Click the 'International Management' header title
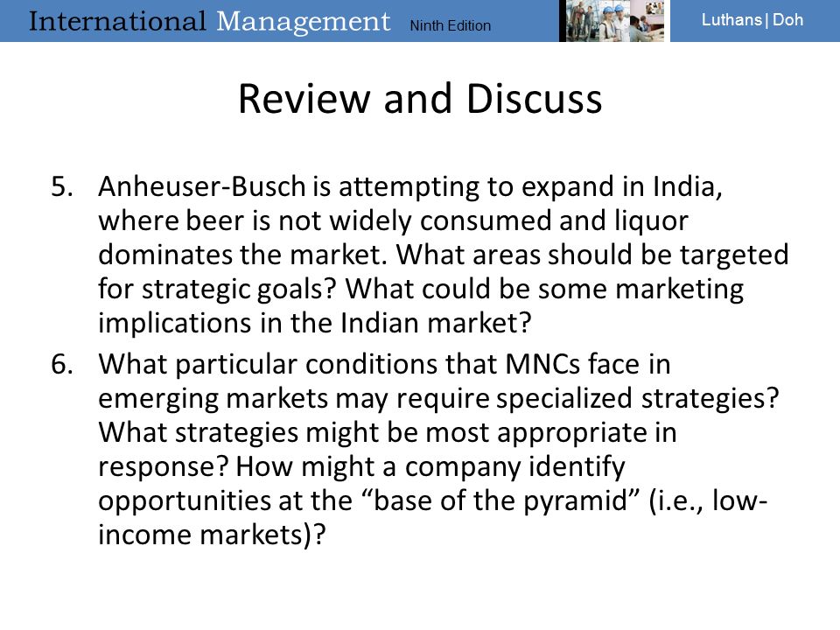Viewport: 840px width, 630px height. (209, 21)
